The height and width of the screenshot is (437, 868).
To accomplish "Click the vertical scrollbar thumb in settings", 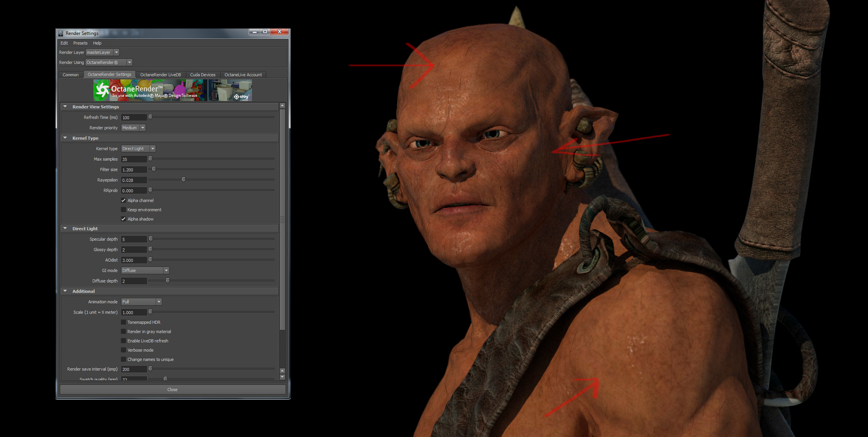I will pyautogui.click(x=283, y=220).
